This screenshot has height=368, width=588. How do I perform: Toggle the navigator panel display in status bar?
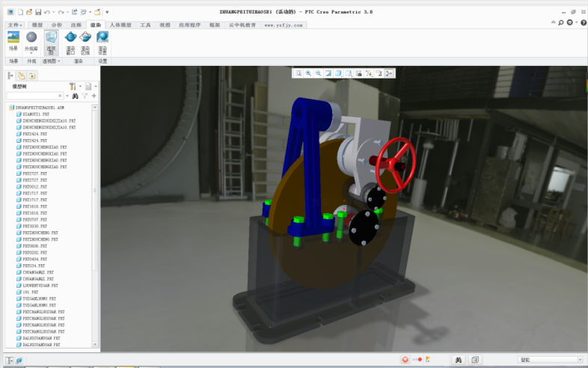tap(10, 361)
